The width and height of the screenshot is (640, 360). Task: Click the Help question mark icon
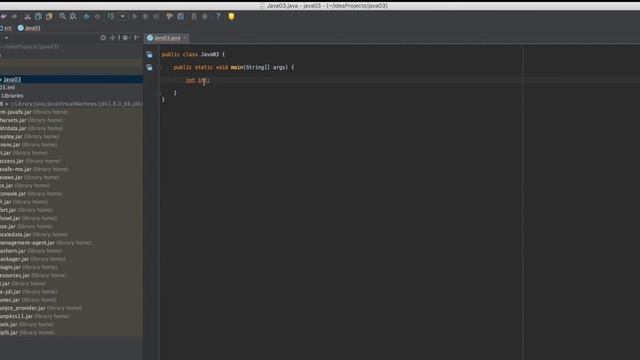pyautogui.click(x=218, y=16)
